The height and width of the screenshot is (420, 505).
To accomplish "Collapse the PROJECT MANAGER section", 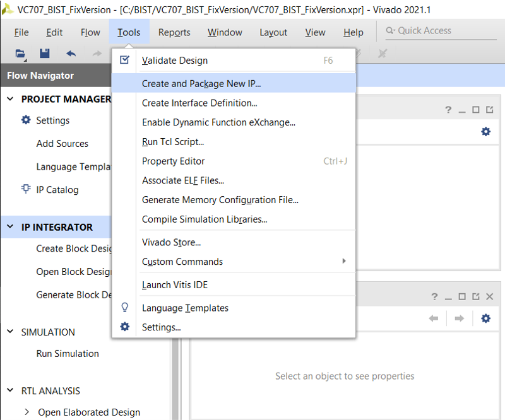I will pos(10,99).
